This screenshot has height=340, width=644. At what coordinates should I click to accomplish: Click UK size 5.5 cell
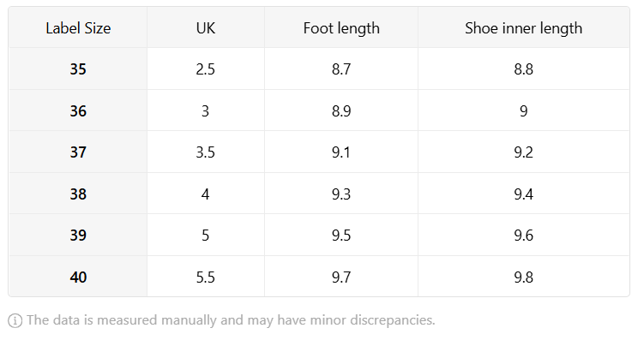pyautogui.click(x=206, y=277)
